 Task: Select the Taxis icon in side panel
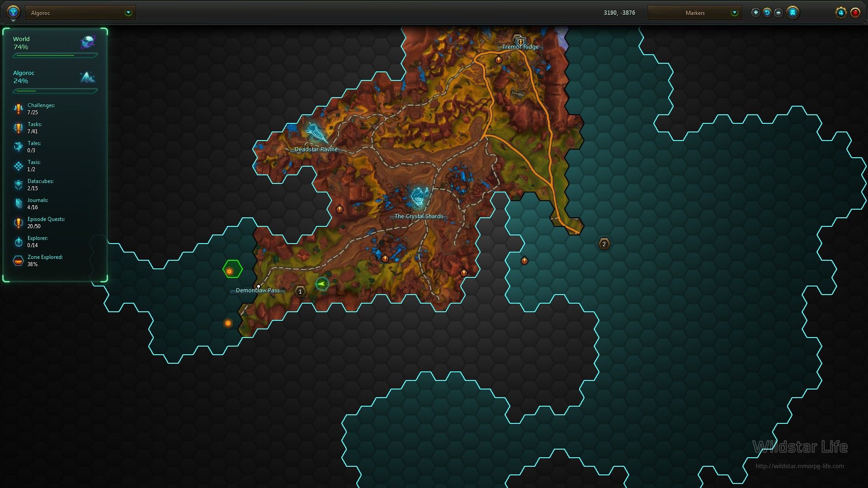pyautogui.click(x=18, y=166)
